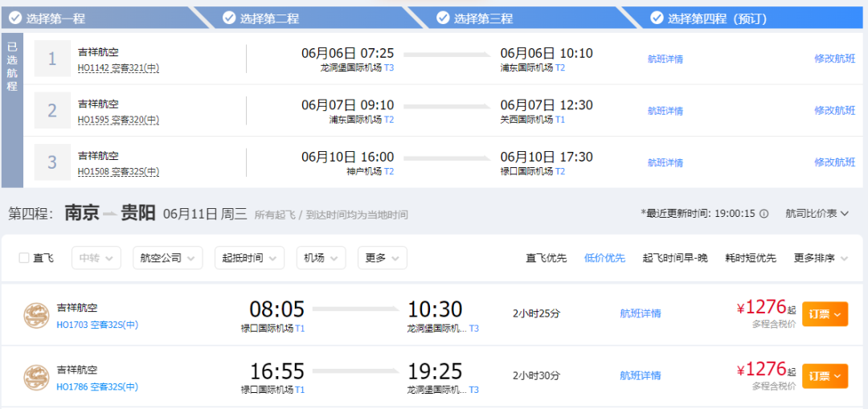Viewport: 868px width, 409px height.
Task: Open the 更多排序 dropdown
Action: coord(821,258)
